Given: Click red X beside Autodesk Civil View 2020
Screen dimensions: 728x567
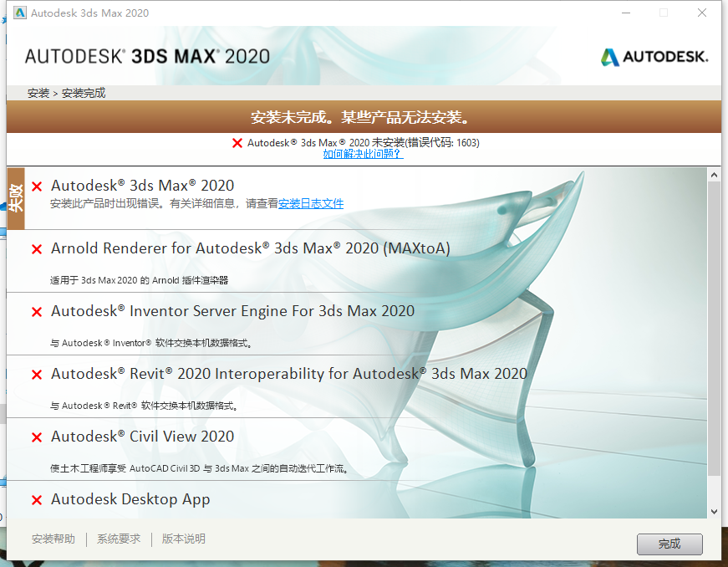Looking at the screenshot, I should coord(35,437).
